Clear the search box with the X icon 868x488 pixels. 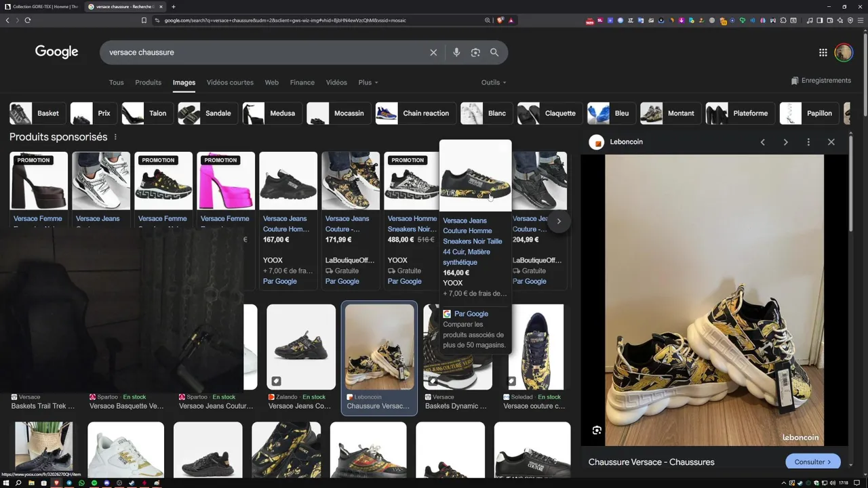coord(433,52)
